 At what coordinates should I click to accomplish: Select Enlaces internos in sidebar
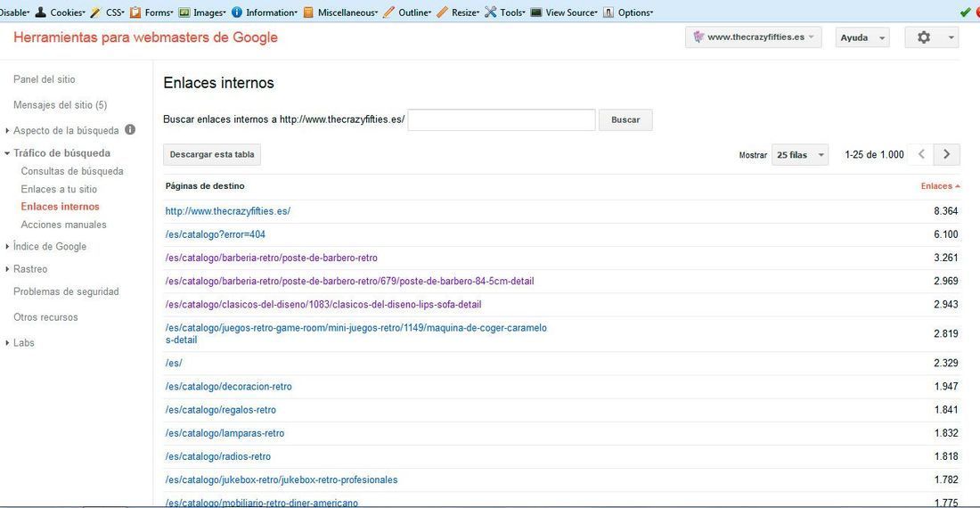pyautogui.click(x=60, y=206)
